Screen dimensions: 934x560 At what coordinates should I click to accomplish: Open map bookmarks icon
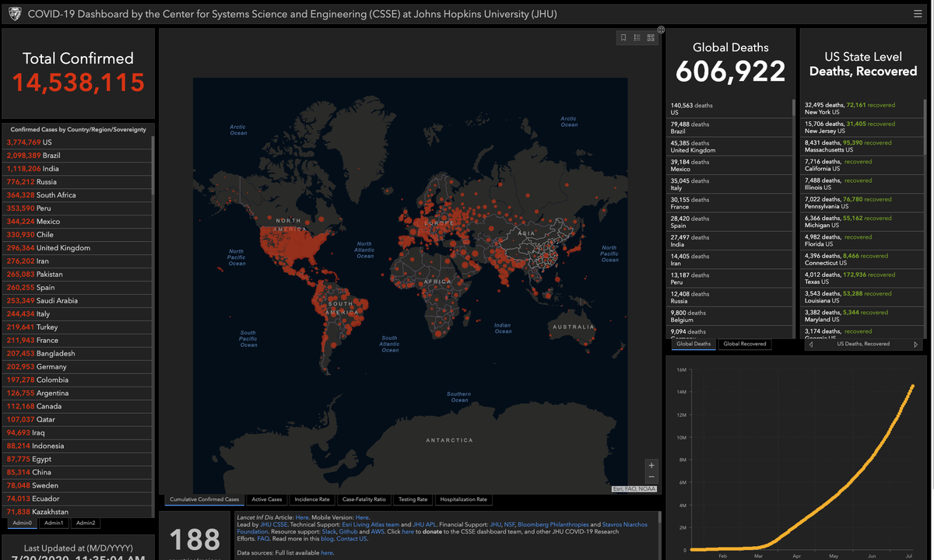coord(623,37)
